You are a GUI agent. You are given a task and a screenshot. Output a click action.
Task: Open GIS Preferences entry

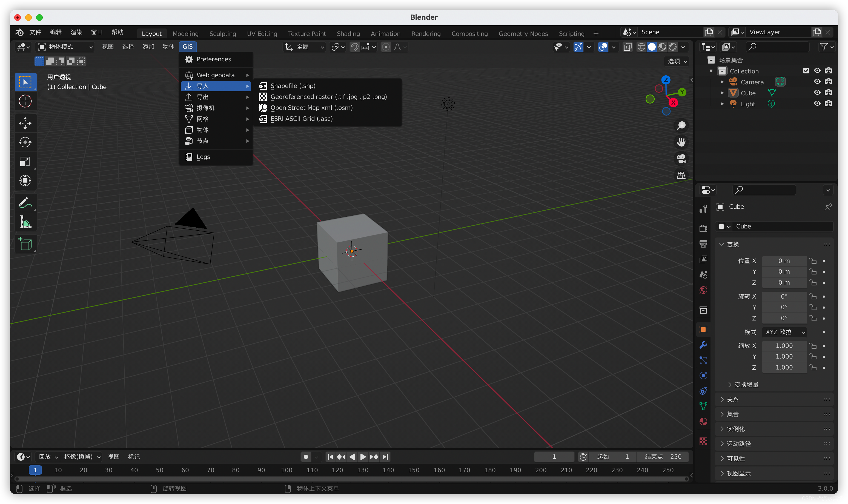213,59
